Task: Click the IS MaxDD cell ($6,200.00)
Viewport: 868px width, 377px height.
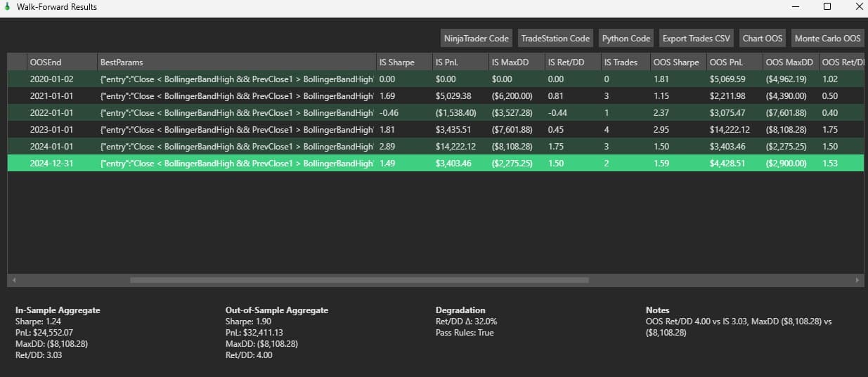Action: pos(512,96)
